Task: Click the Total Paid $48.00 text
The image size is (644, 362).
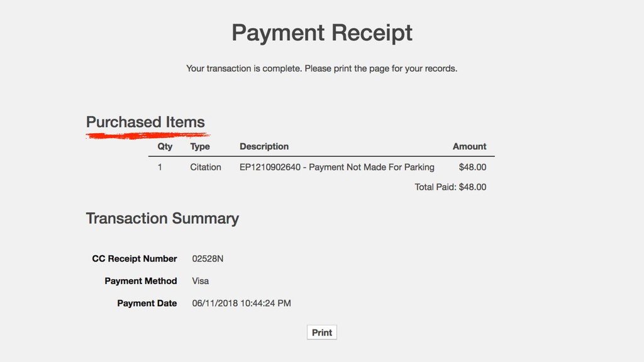Action: pos(450,187)
